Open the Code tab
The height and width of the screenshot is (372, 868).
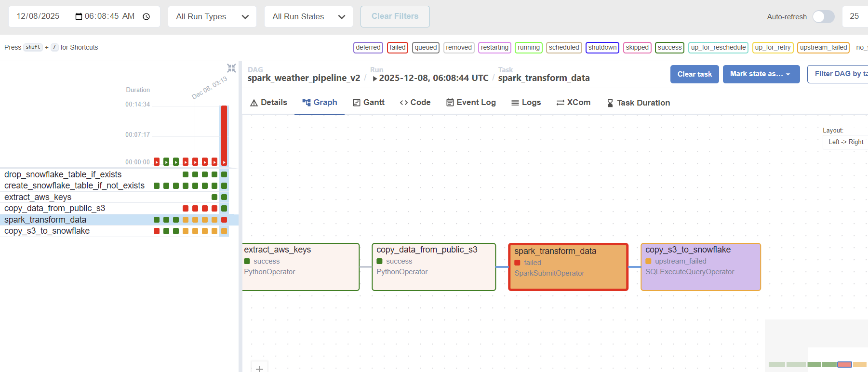[x=415, y=102]
